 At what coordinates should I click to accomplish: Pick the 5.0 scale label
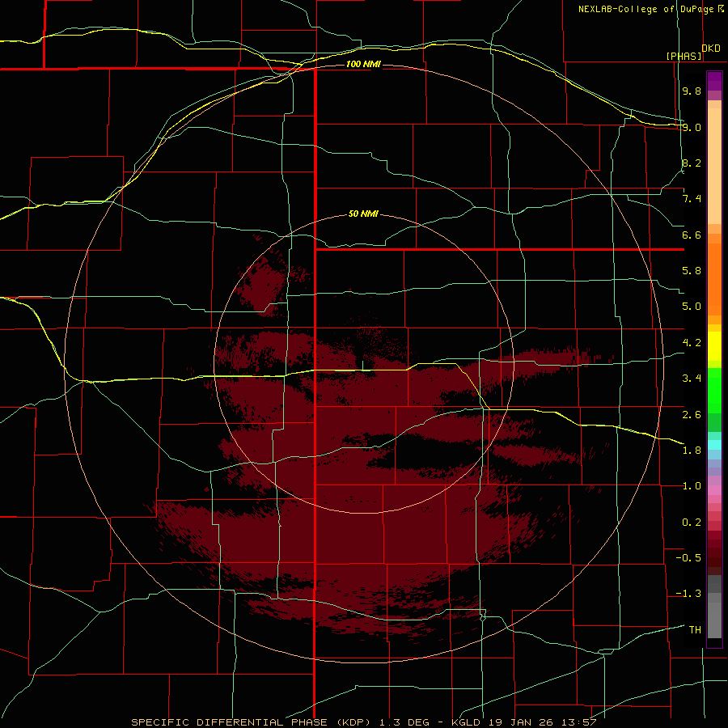click(692, 307)
